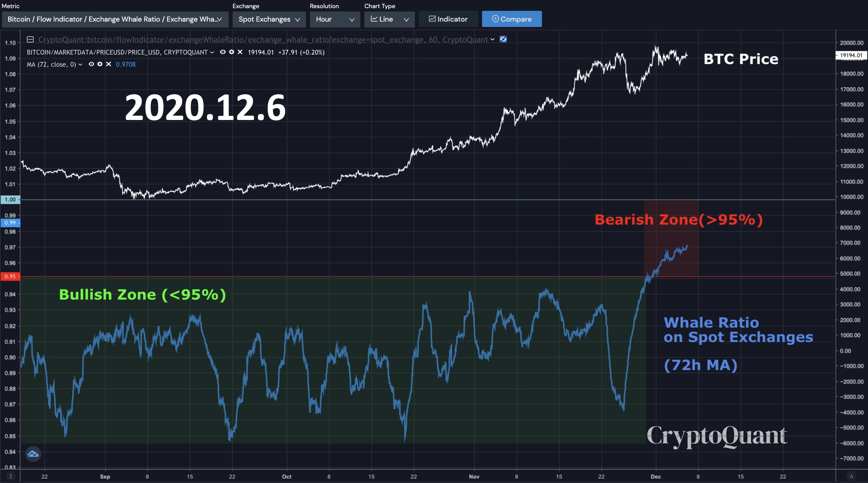Unhide the whale ratio main series
This screenshot has height=483, width=868.
pyautogui.click(x=503, y=39)
